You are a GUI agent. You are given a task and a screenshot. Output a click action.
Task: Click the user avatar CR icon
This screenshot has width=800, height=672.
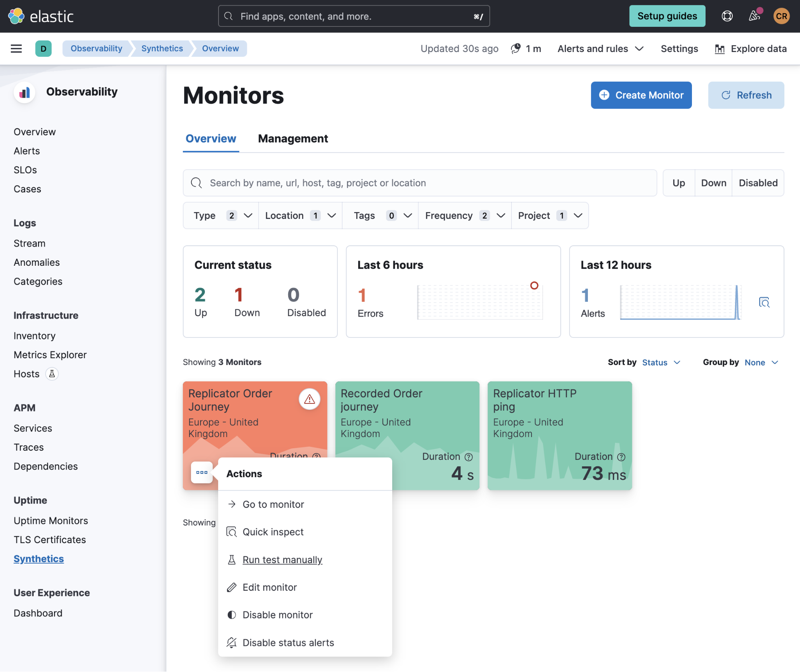tap(781, 15)
